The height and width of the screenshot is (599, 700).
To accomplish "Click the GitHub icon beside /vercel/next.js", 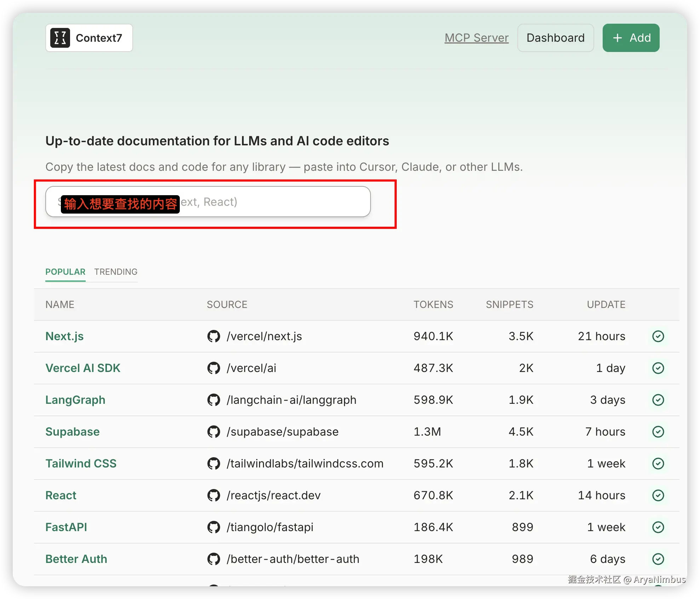I will click(213, 336).
